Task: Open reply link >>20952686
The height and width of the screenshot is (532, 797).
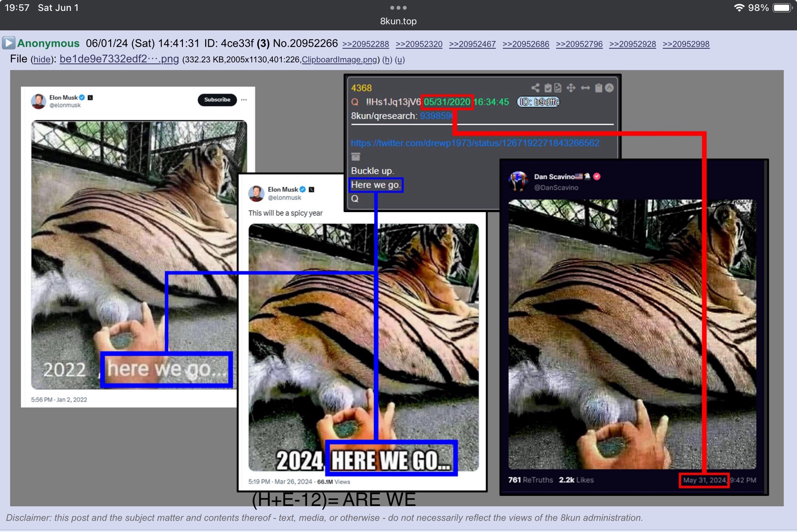Action: tap(526, 44)
